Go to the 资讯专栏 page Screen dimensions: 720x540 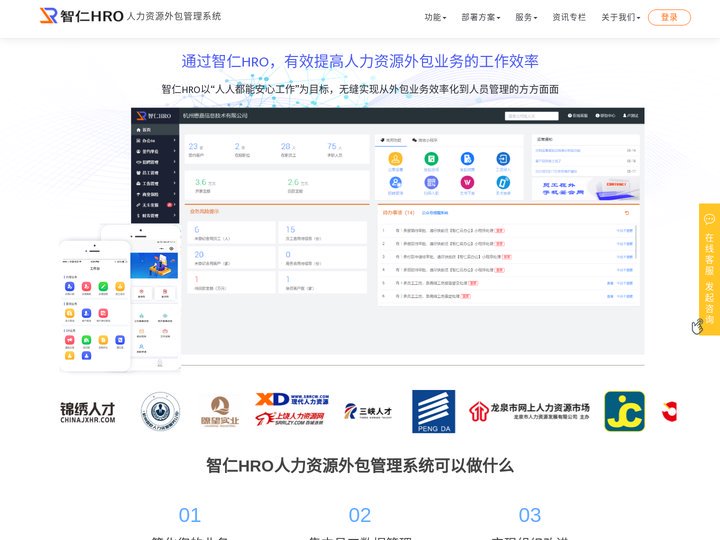click(x=569, y=17)
